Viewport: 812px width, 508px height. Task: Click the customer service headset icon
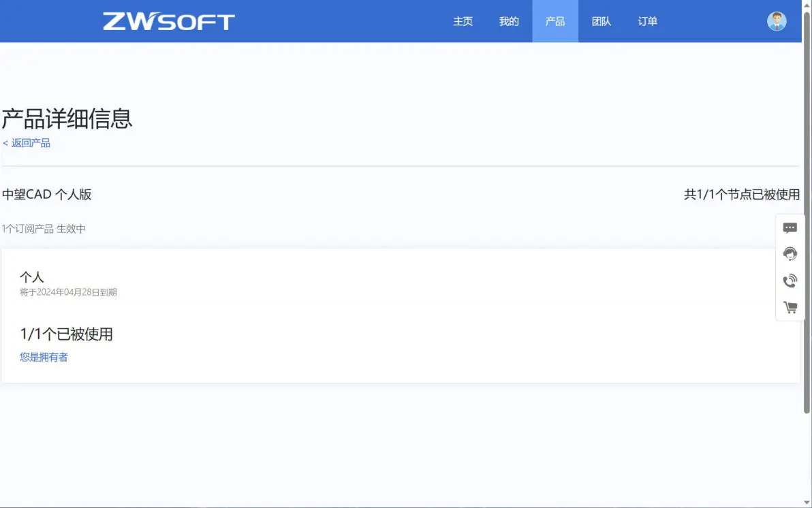790,254
